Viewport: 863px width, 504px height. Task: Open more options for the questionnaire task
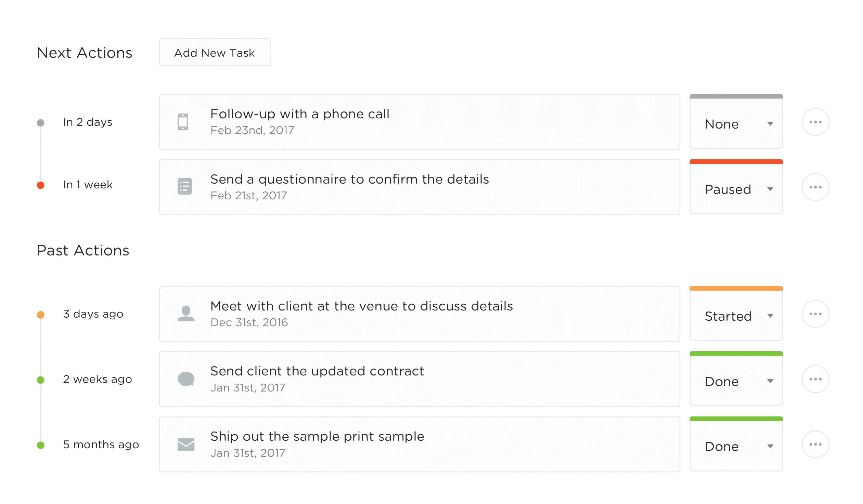(x=816, y=187)
